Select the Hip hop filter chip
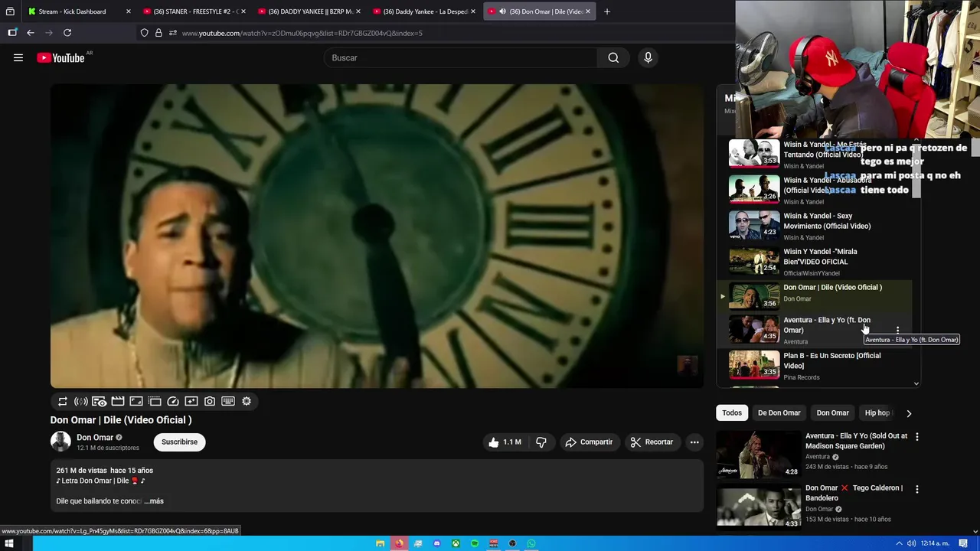980x551 pixels. coord(877,412)
